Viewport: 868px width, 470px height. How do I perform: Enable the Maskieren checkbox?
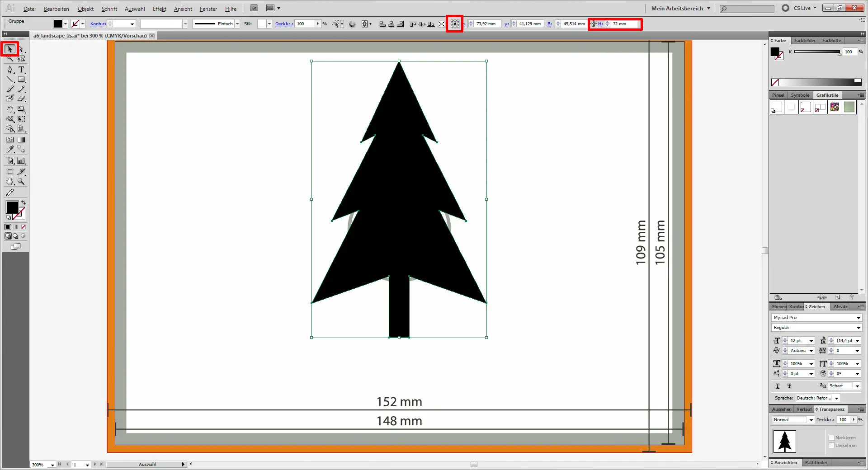[832, 437]
